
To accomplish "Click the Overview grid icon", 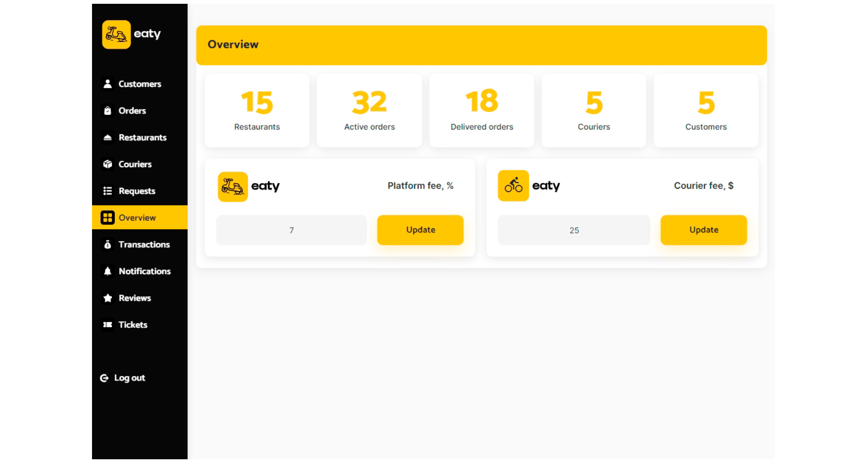I will tap(108, 218).
